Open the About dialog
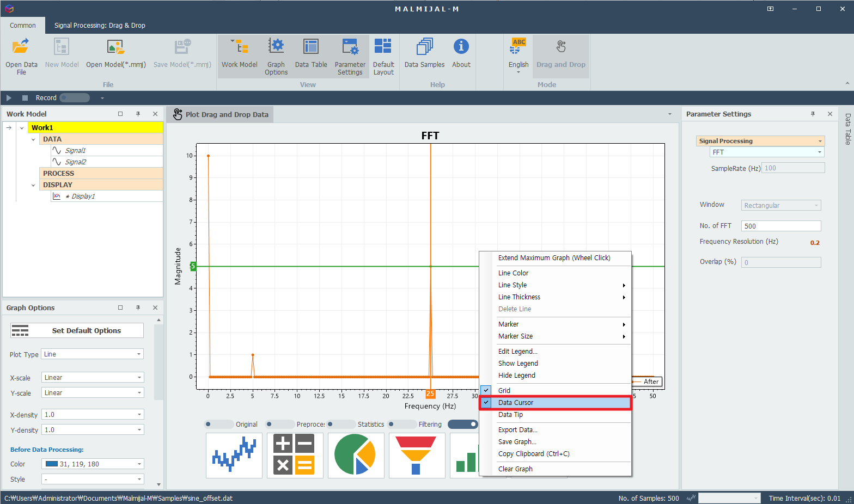The height and width of the screenshot is (504, 854). (x=461, y=53)
